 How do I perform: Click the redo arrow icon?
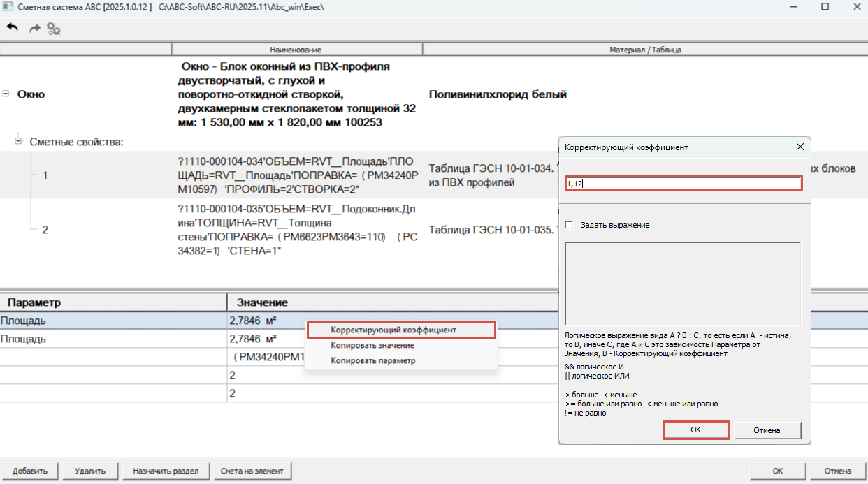34,28
